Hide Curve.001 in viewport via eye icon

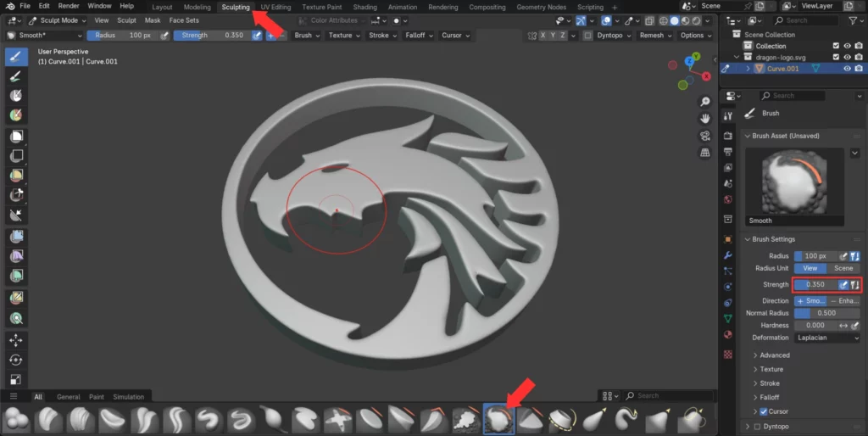[847, 69]
